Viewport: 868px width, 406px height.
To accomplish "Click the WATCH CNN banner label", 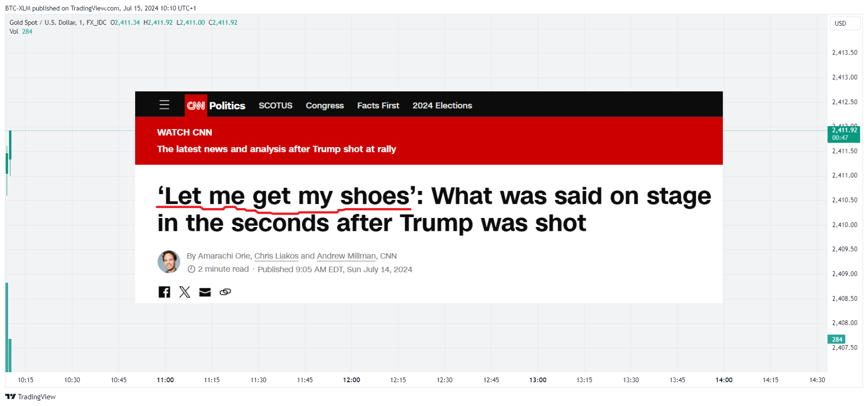I will pos(185,132).
